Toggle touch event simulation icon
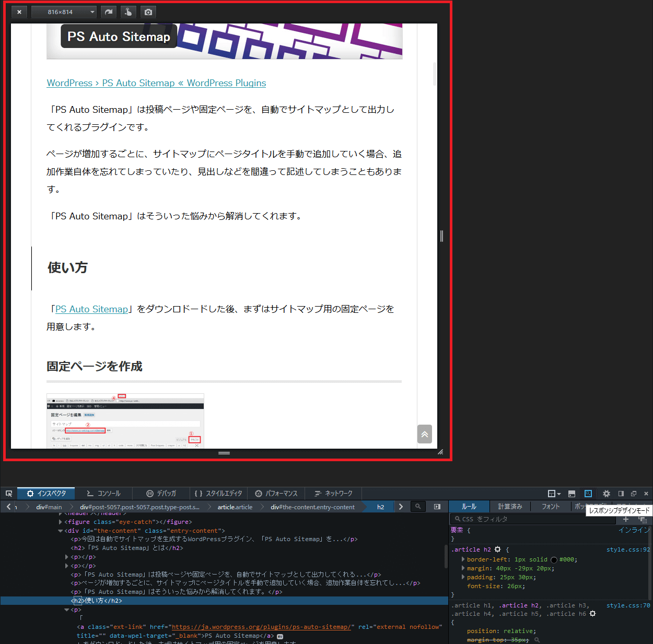 (129, 12)
